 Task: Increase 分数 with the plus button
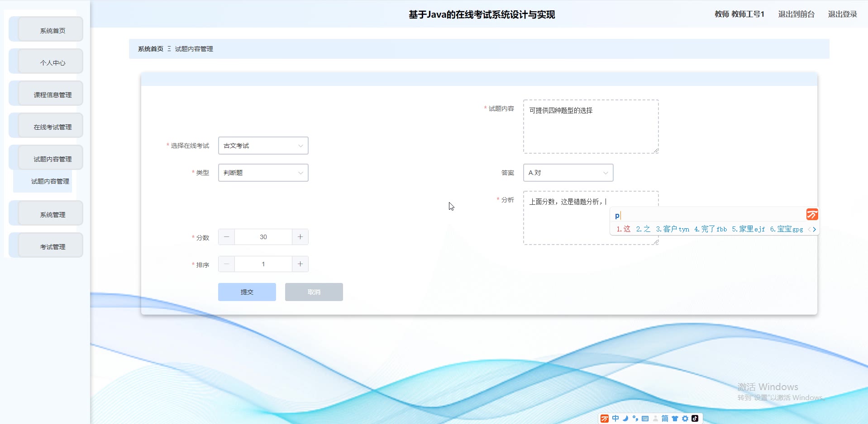(x=300, y=237)
